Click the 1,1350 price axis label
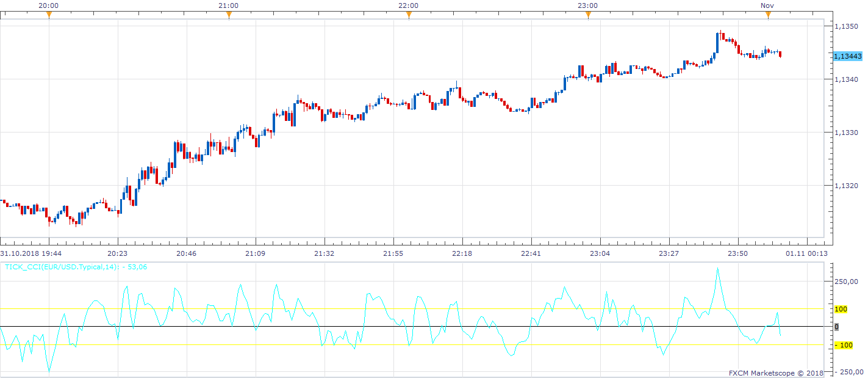Viewport: 868px width, 378px height. [x=847, y=26]
